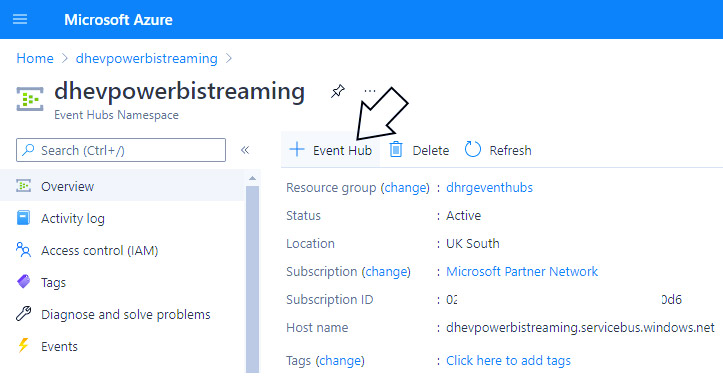Click the Status value Active
723x390 pixels.
(463, 215)
